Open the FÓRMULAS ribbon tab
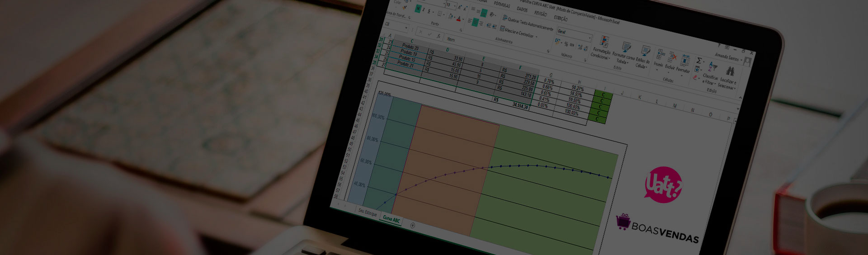Viewport: 868px width, 255px height. point(501,5)
